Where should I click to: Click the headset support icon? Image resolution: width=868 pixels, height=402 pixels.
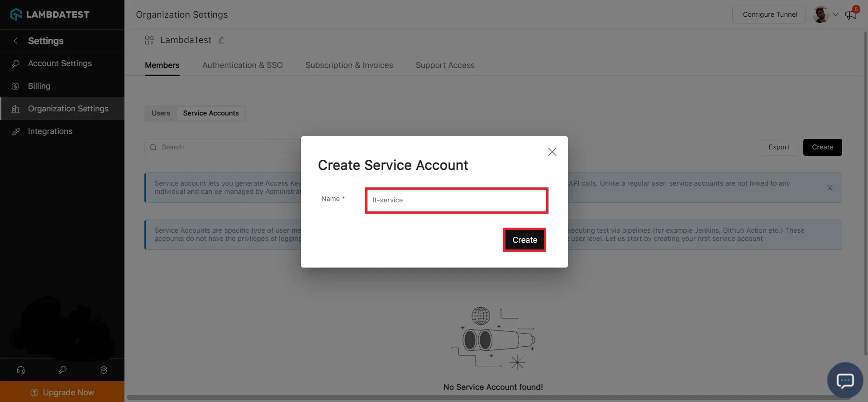pos(21,370)
